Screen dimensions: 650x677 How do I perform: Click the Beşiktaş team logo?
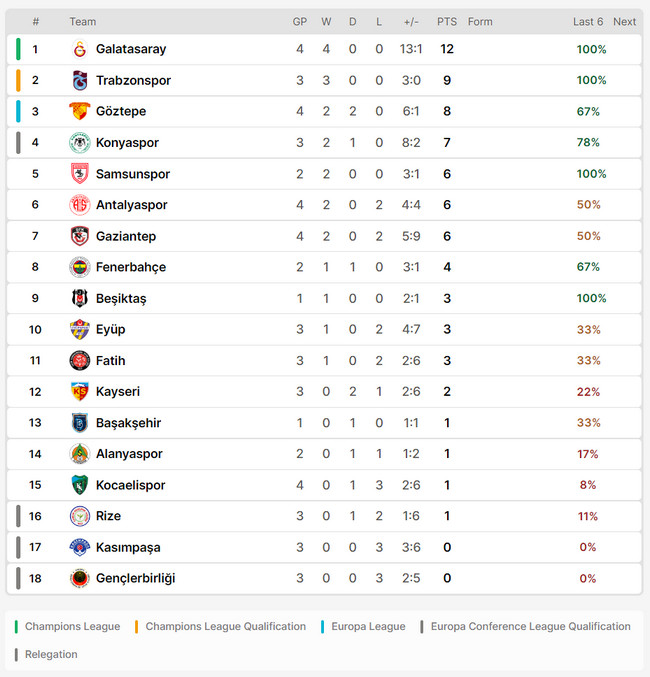click(80, 298)
